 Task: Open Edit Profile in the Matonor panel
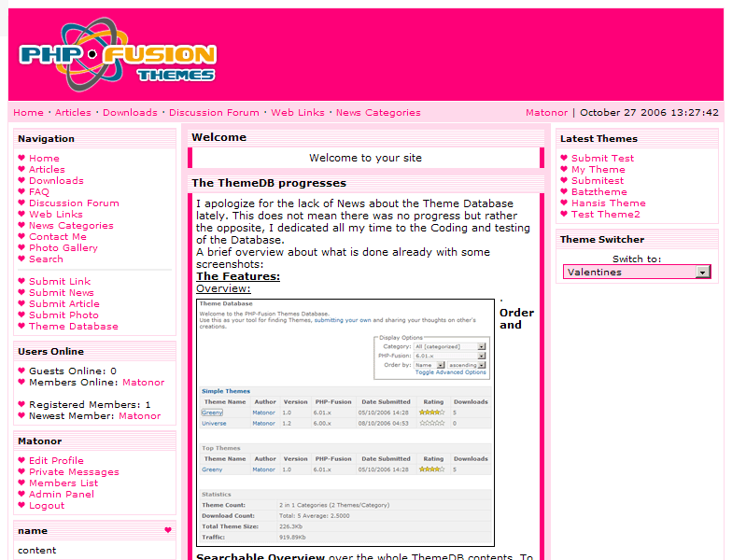click(x=56, y=461)
